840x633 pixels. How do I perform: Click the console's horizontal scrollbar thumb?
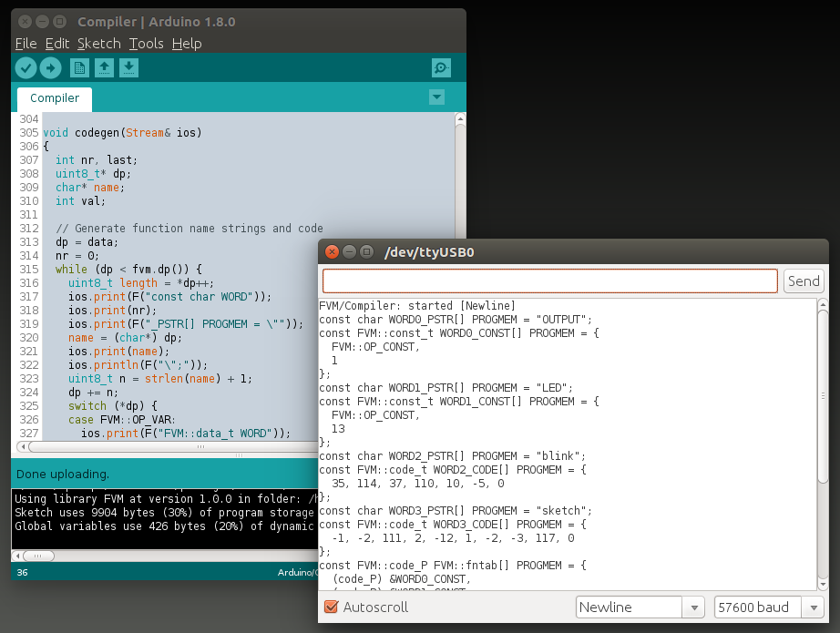pyautogui.click(x=38, y=556)
